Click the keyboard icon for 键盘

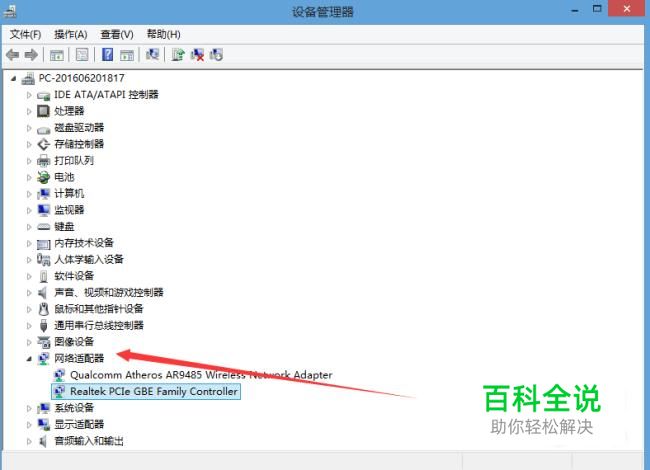(x=44, y=227)
